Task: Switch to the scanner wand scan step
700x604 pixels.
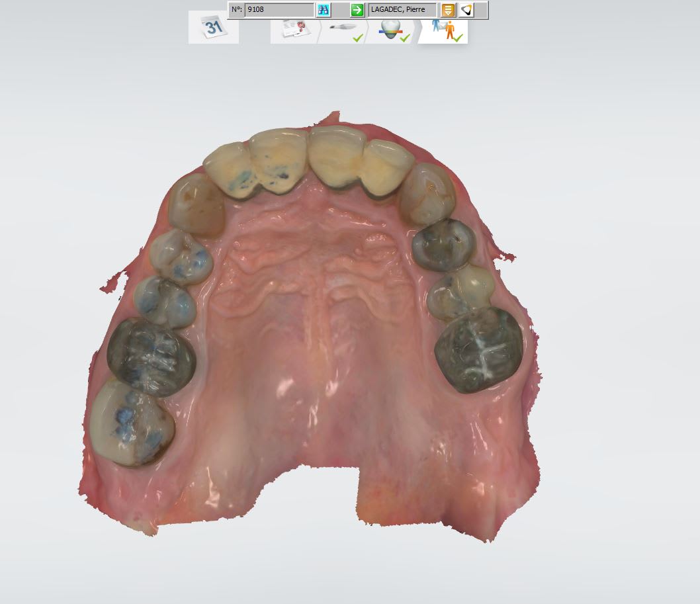Action: pos(344,29)
